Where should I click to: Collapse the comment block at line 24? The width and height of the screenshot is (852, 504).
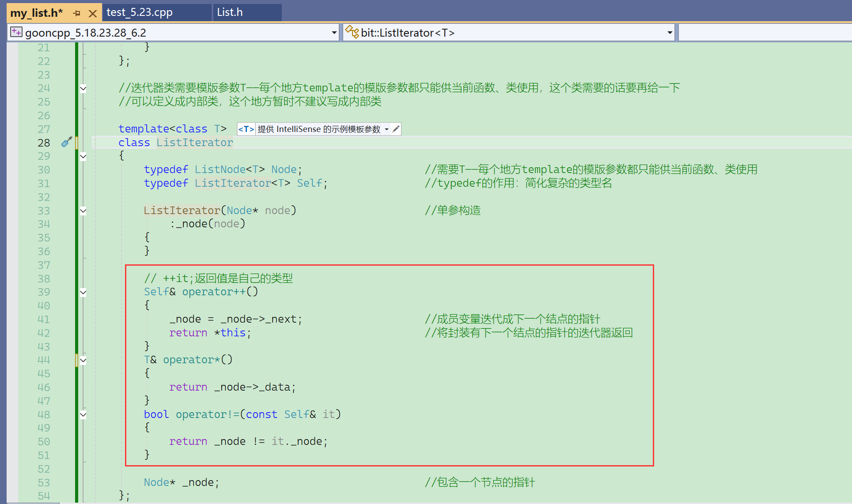(x=83, y=88)
